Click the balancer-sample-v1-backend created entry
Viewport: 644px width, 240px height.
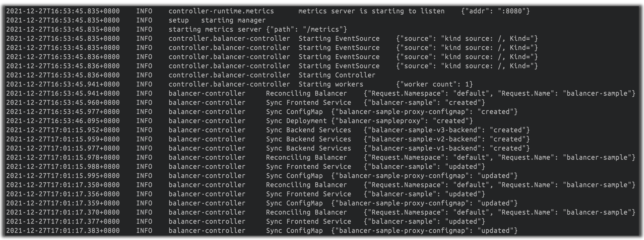[x=446, y=149]
